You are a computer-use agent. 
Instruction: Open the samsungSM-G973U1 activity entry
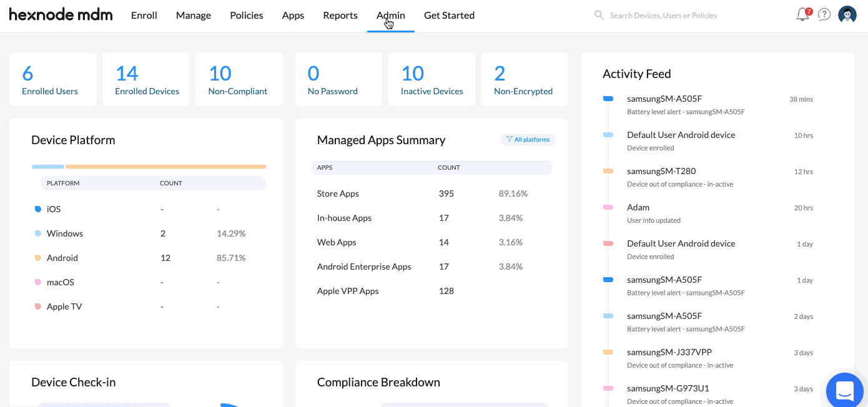(x=708, y=395)
